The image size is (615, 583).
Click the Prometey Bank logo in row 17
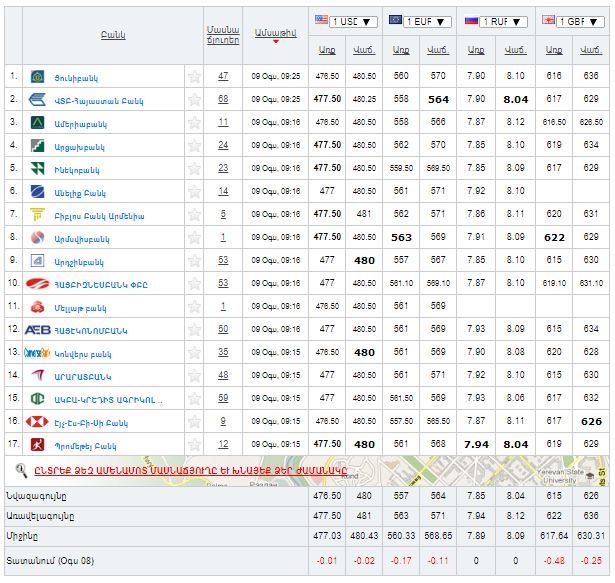point(38,444)
